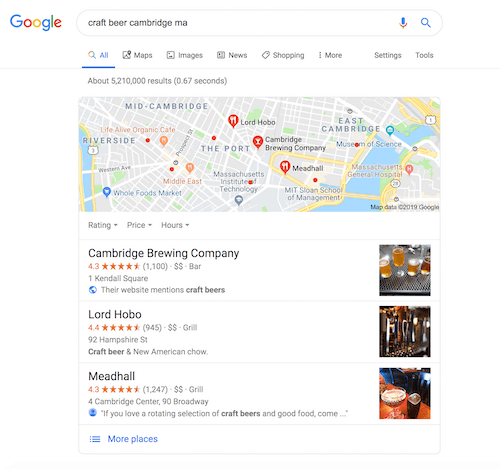Viewport: 500px width, 469px height.
Task: Click the More places list icon
Action: pos(95,439)
